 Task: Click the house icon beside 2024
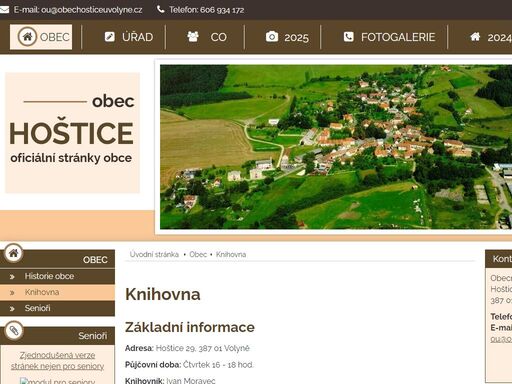tap(475, 37)
